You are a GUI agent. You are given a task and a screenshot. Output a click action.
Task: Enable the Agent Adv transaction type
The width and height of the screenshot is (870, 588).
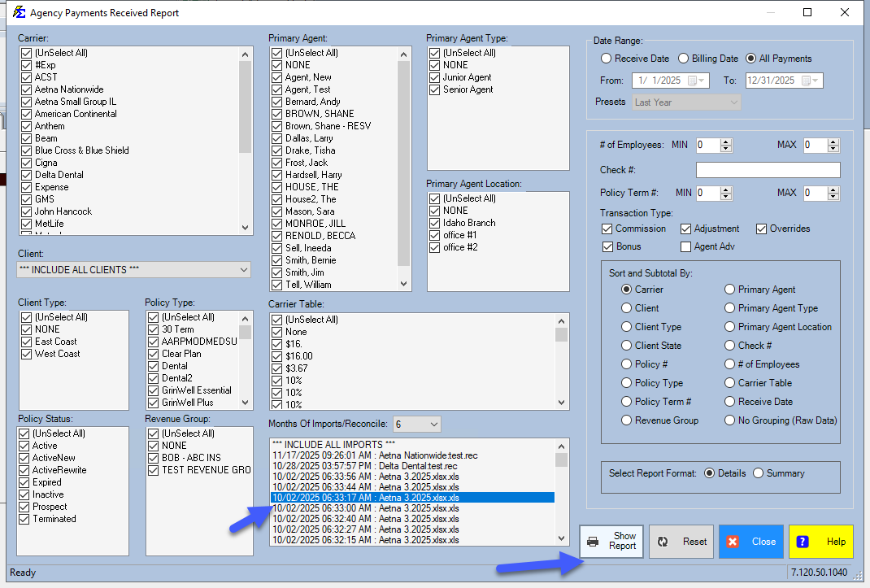click(x=687, y=246)
